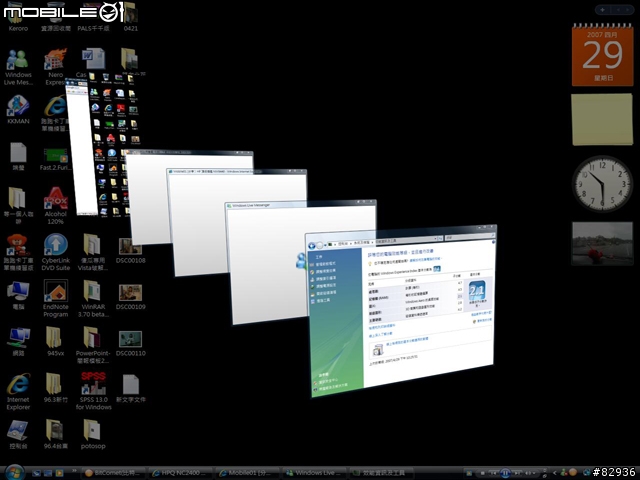Open the KKMAN desktop shortcut
This screenshot has height=480, width=640.
(18, 109)
